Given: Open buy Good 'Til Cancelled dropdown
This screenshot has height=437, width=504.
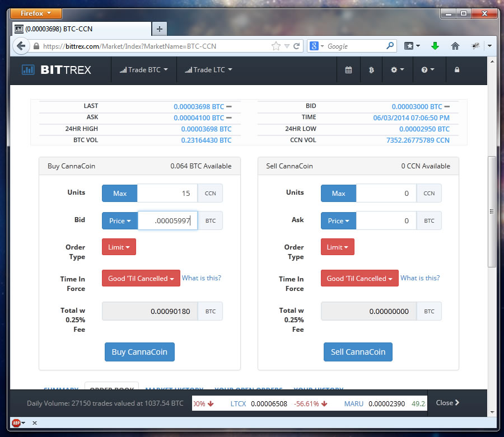Looking at the screenshot, I should 141,278.
